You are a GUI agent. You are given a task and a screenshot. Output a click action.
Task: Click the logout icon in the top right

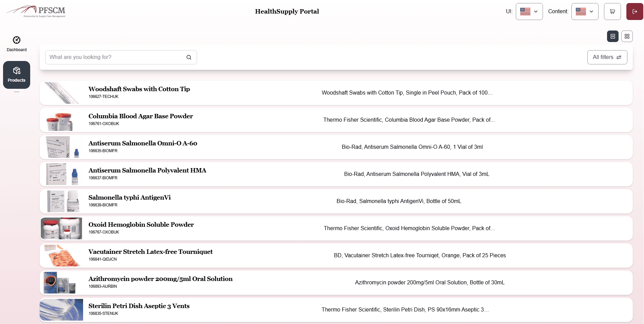point(634,11)
